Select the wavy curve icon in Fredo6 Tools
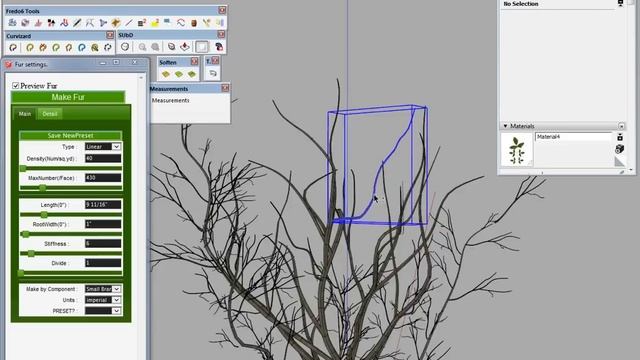The height and width of the screenshot is (360, 640). [181, 23]
